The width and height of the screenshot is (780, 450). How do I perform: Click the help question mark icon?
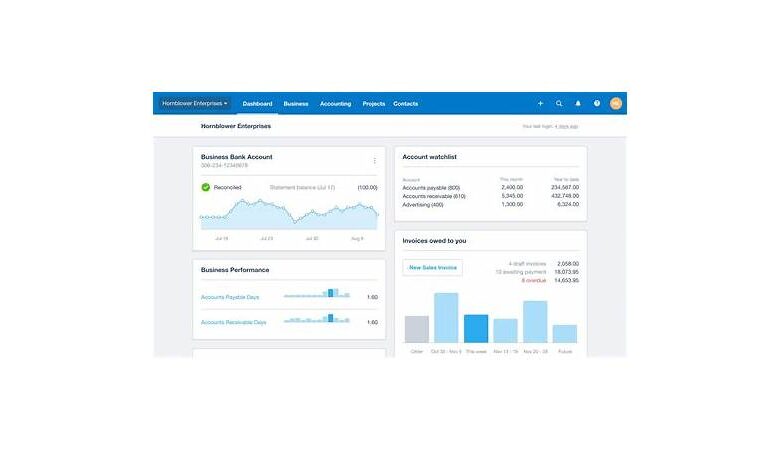[x=597, y=103]
